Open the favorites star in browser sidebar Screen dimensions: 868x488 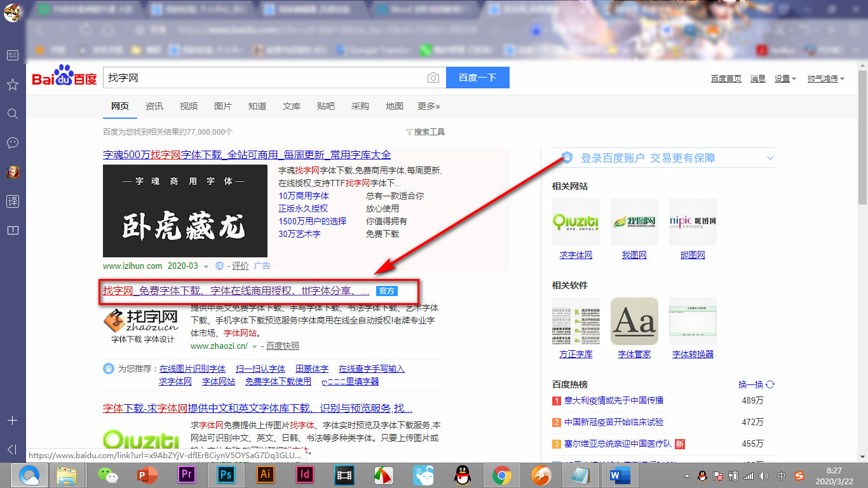coord(12,85)
